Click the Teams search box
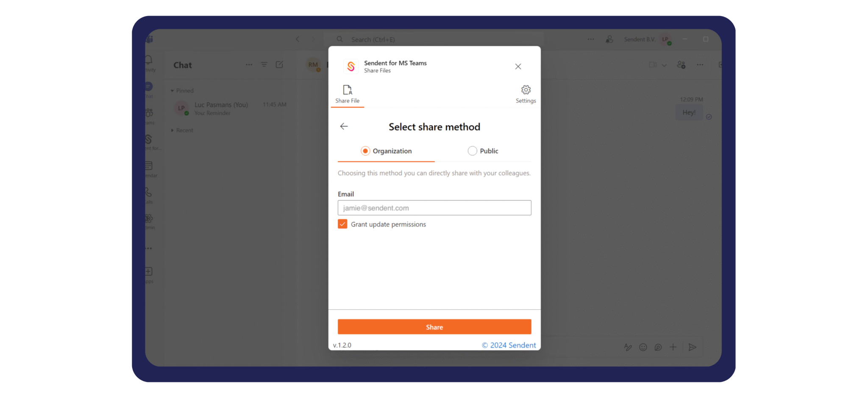Viewport: 868px width, 398px height. (434, 39)
